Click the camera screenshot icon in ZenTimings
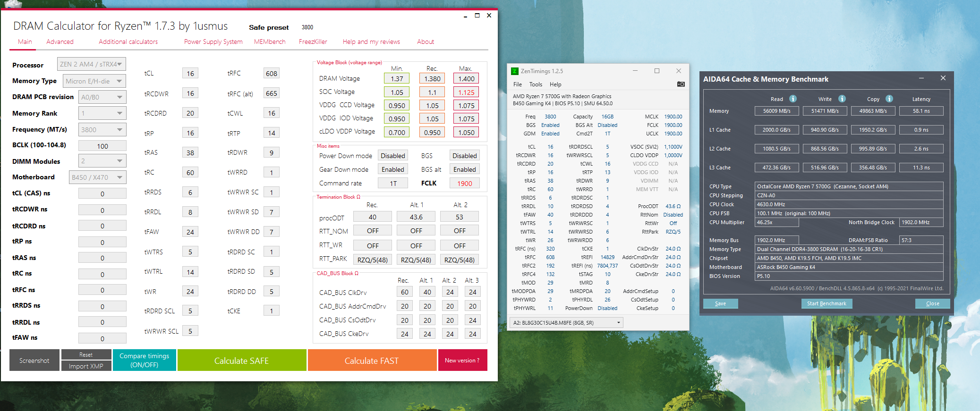980x411 pixels. click(x=681, y=84)
